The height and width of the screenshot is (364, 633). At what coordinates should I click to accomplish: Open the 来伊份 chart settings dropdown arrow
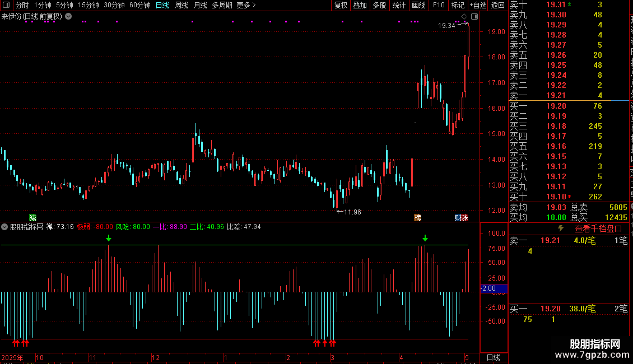pyautogui.click(x=69, y=17)
